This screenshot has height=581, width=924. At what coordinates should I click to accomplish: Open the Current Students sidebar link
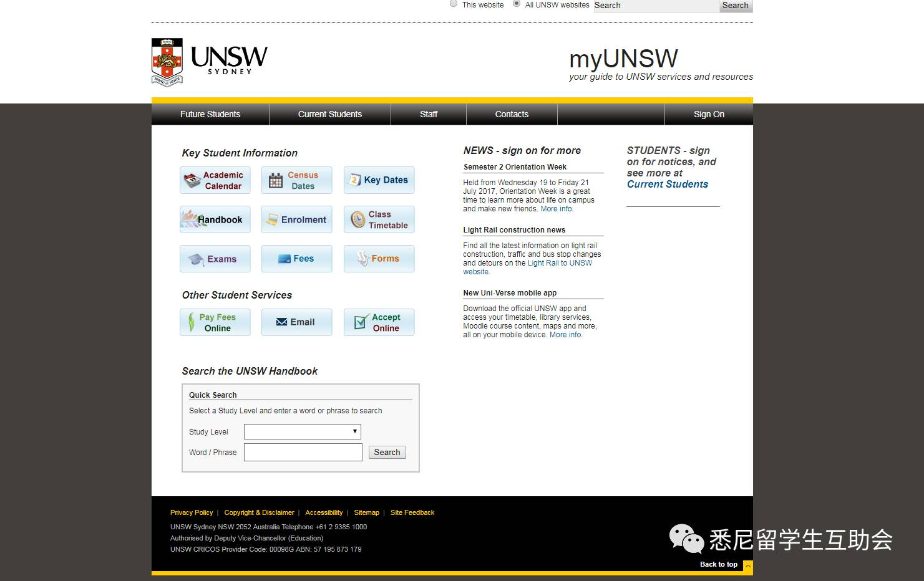[x=668, y=185]
